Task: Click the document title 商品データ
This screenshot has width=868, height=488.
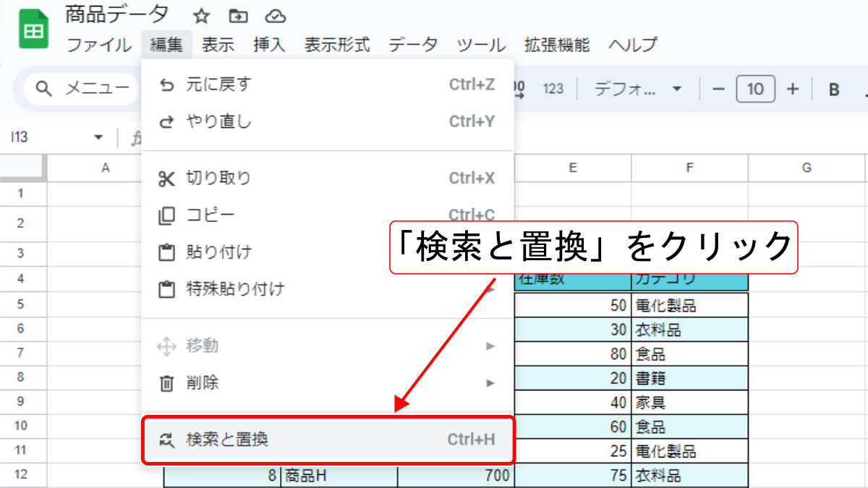Action: (117, 14)
